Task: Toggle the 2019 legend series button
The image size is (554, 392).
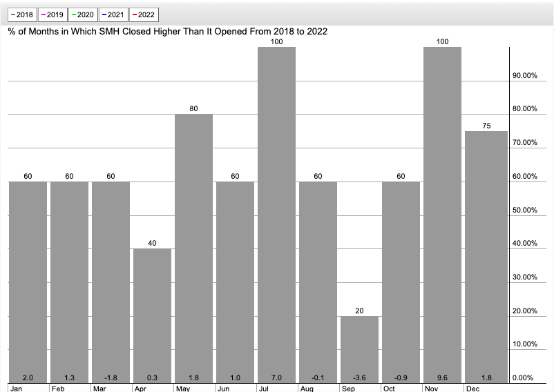Action: tap(52, 14)
